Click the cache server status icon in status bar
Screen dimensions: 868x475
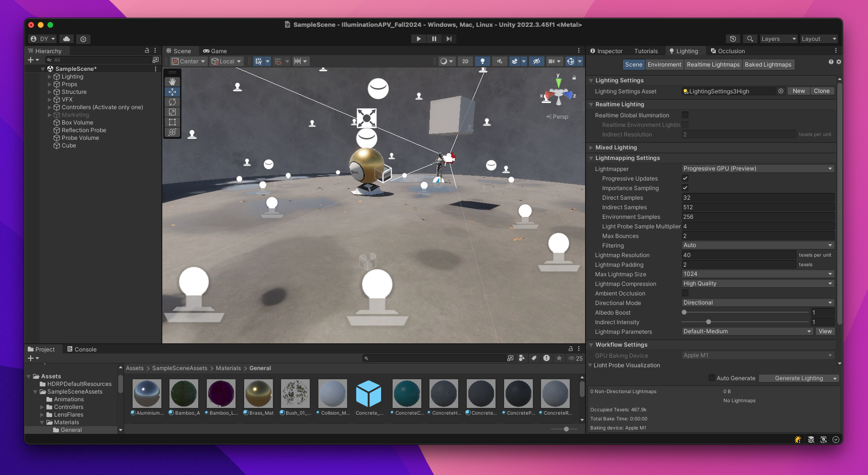[x=811, y=440]
